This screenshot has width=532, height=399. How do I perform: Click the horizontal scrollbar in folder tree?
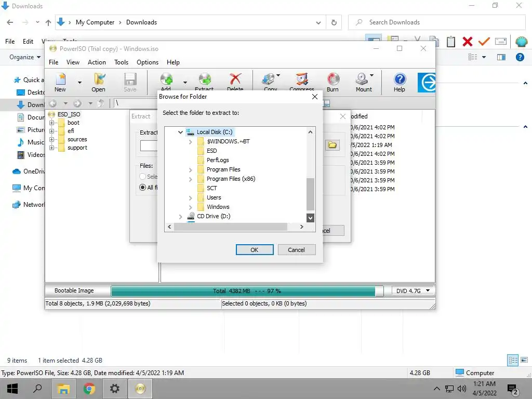231,227
